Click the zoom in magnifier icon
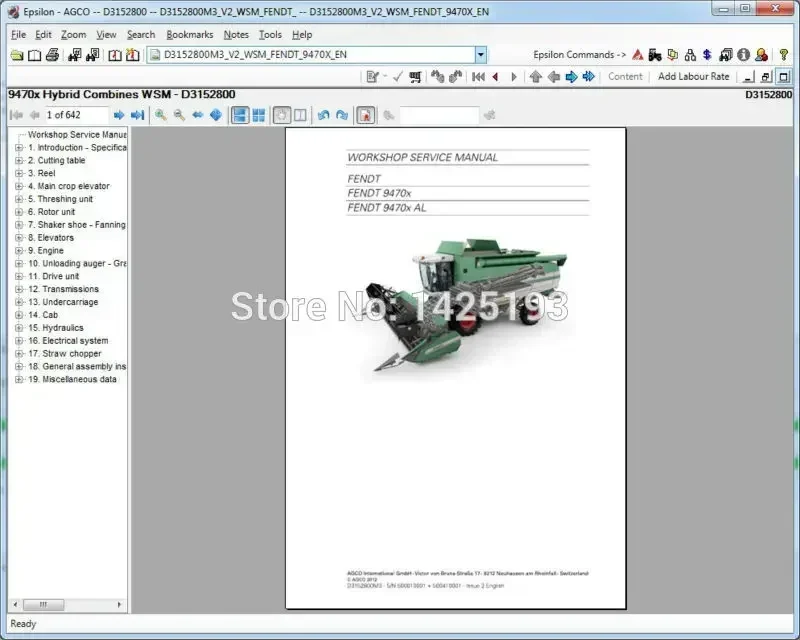This screenshot has height=640, width=800. (x=162, y=114)
